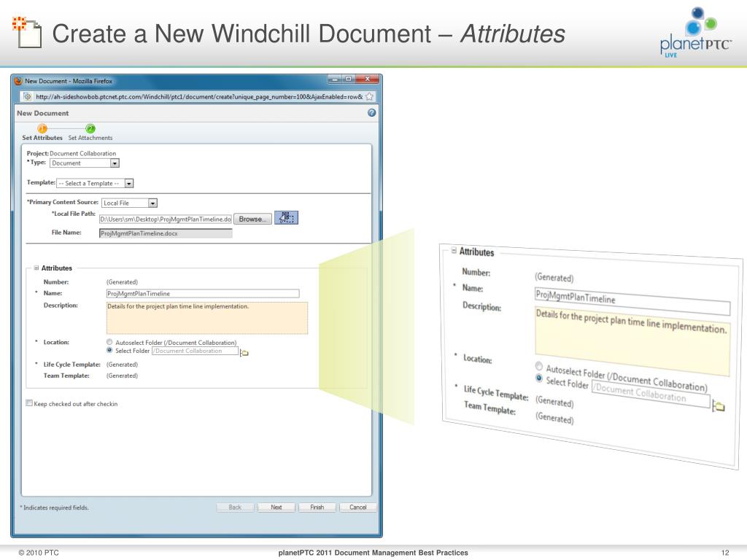Click the Description text area
747x560 pixels.
[206, 318]
